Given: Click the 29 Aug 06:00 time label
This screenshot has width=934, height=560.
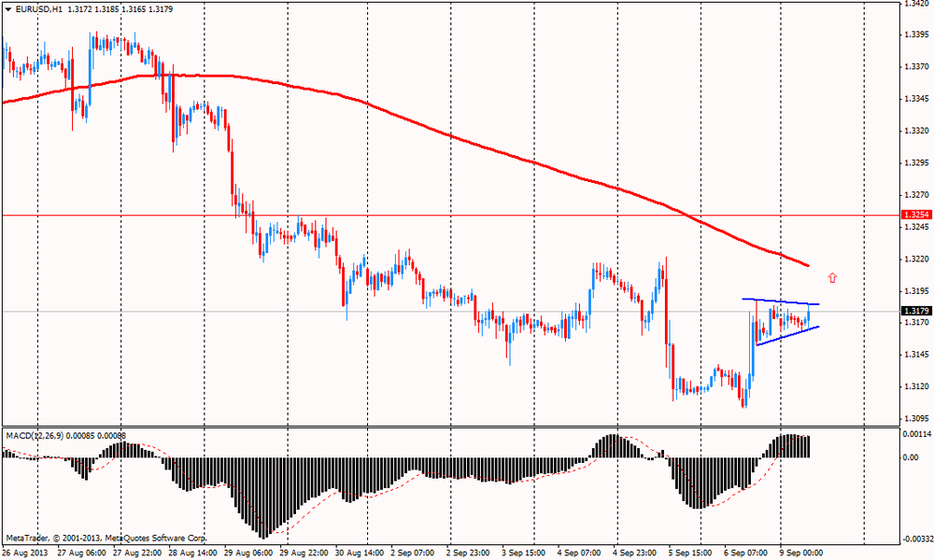Looking at the screenshot, I should coord(248,553).
